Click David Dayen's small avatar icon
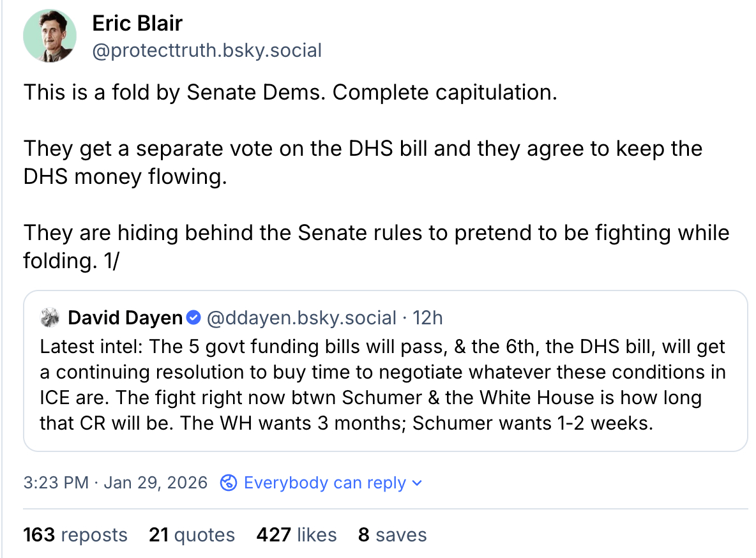Viewport: 756px width, 558px height. point(50,317)
